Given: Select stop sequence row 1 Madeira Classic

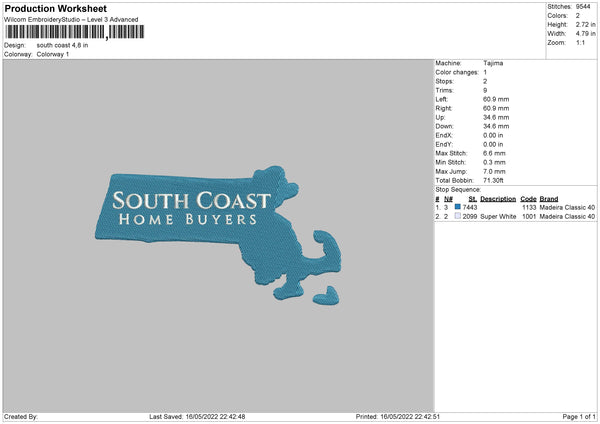Looking at the screenshot, I should 515,207.
